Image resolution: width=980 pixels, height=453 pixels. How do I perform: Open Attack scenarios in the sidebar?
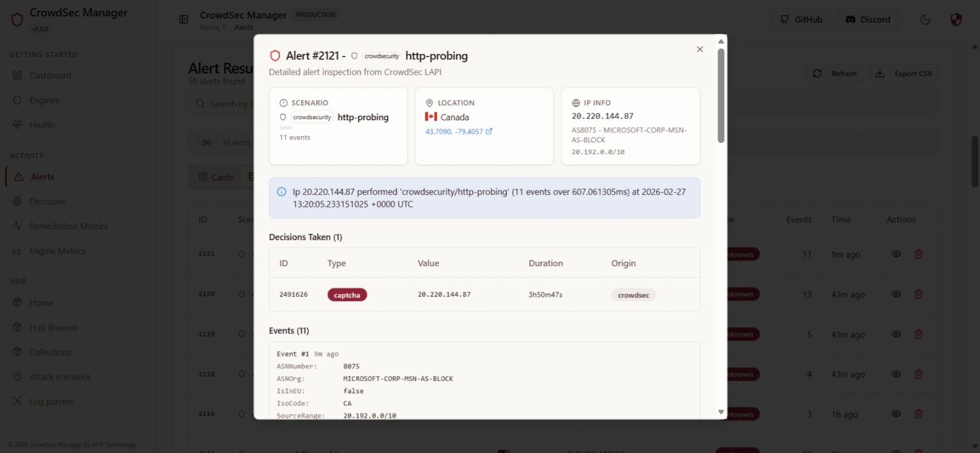point(79,377)
